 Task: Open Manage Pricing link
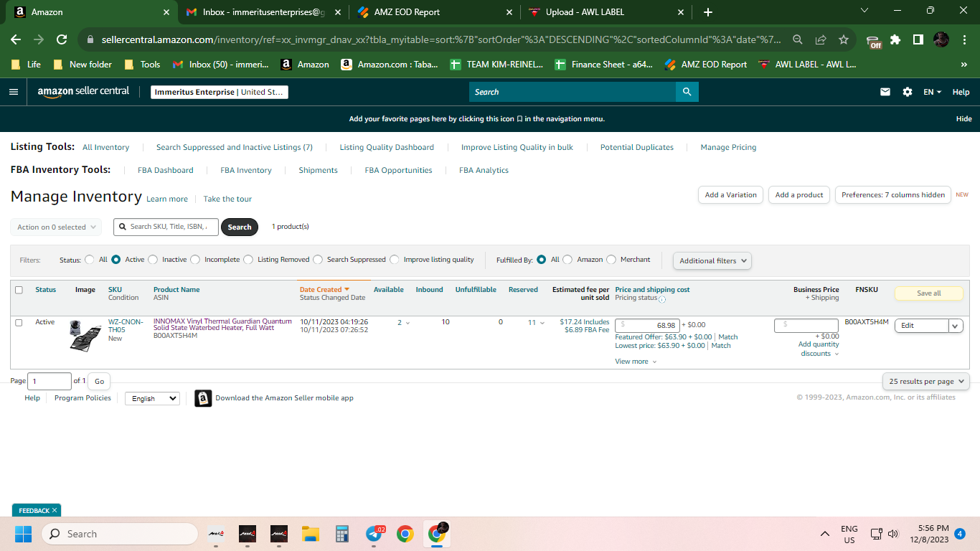pyautogui.click(x=728, y=147)
